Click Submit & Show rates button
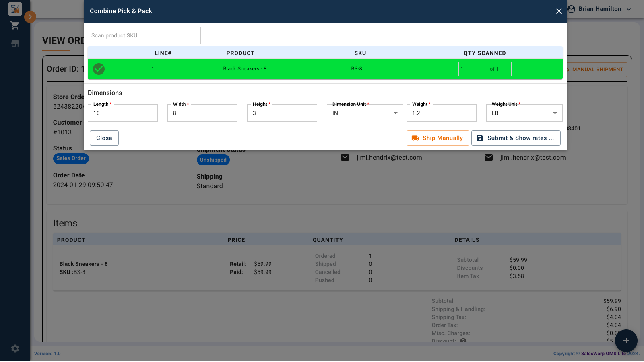The height and width of the screenshot is (362, 644). point(516,138)
